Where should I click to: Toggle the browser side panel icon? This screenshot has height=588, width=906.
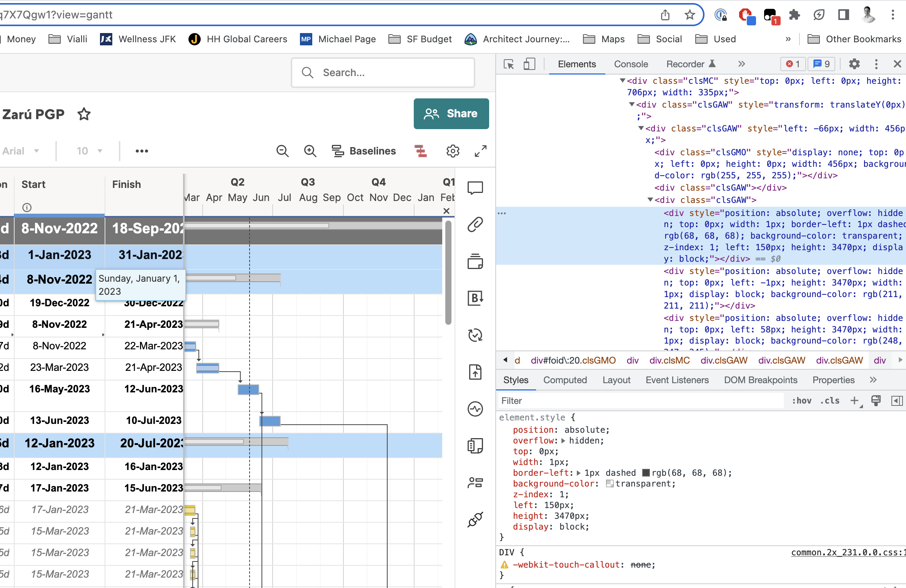843,15
